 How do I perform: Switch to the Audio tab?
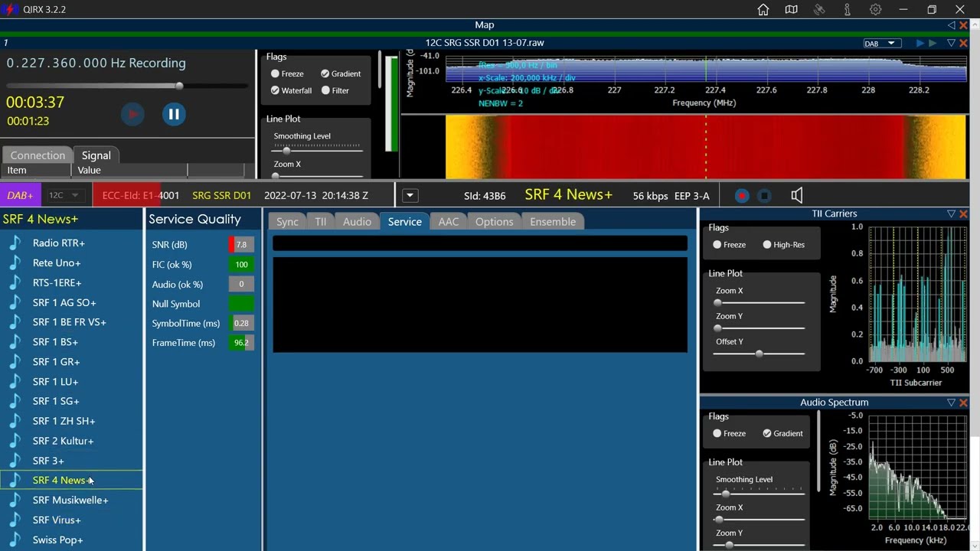[x=357, y=222]
